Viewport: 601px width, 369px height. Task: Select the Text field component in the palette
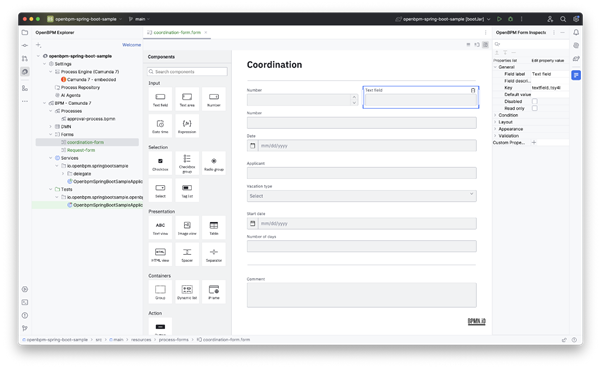click(x=160, y=99)
